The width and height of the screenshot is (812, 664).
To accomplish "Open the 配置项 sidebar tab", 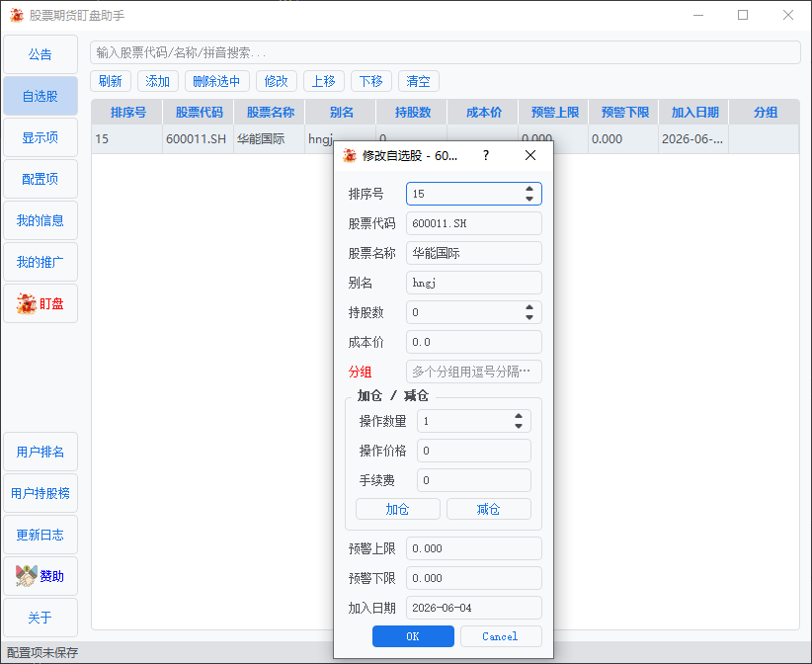I will pos(41,179).
